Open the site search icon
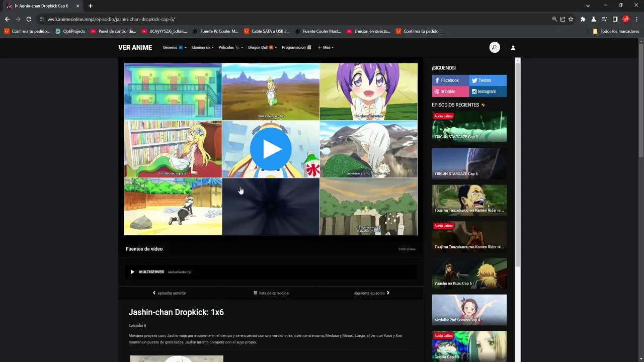 pos(495,48)
